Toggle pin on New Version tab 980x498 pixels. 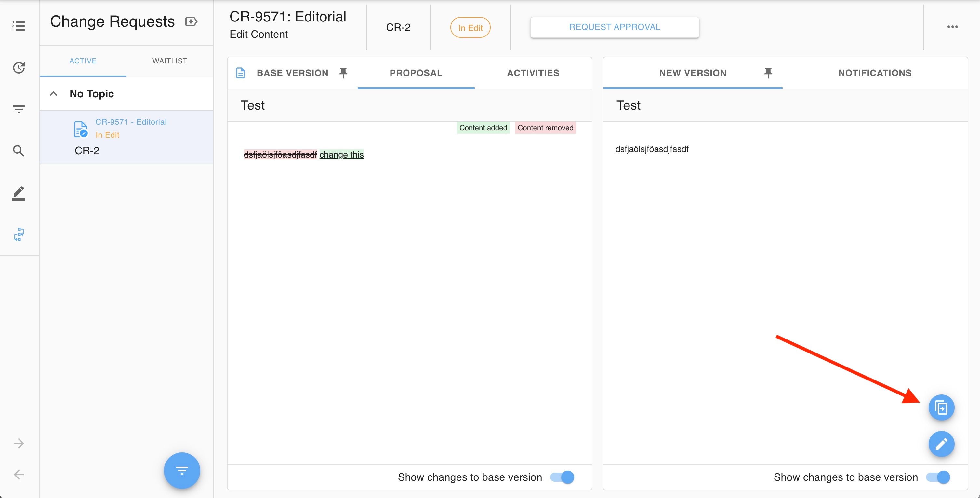tap(768, 73)
